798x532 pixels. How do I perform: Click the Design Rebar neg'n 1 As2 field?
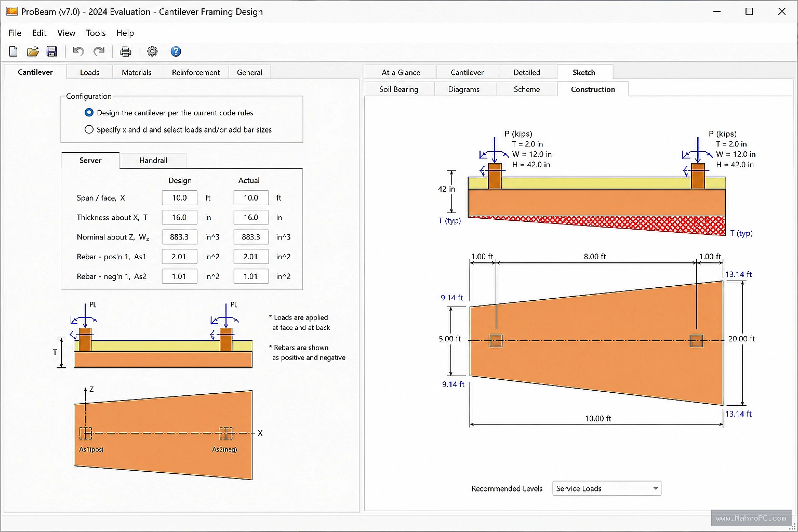[179, 276]
